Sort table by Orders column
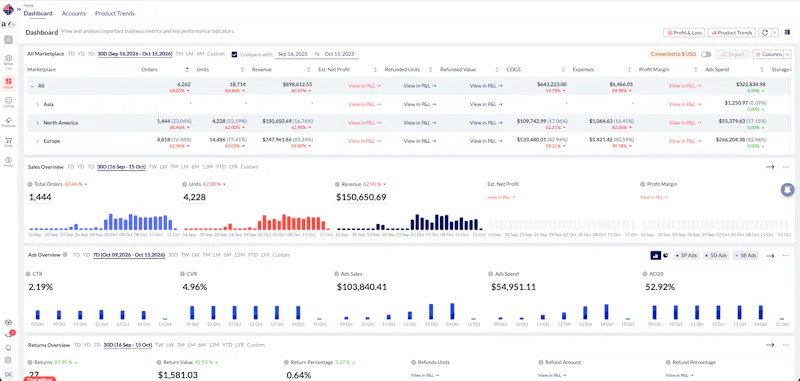The width and height of the screenshot is (800, 381). pyautogui.click(x=187, y=70)
